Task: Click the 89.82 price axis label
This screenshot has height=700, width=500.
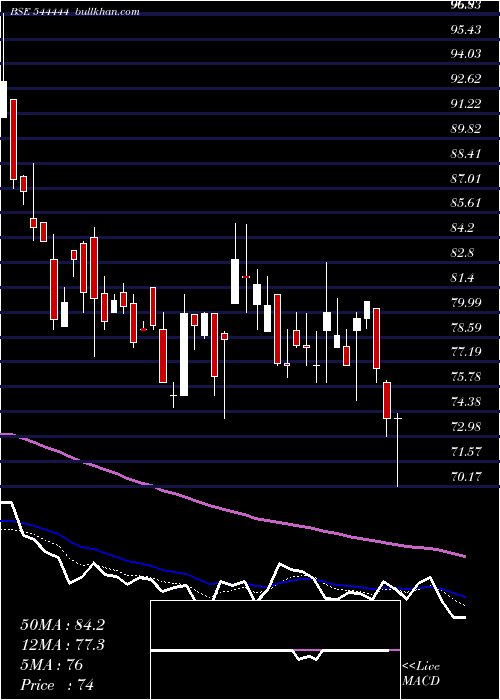Action: click(467, 129)
